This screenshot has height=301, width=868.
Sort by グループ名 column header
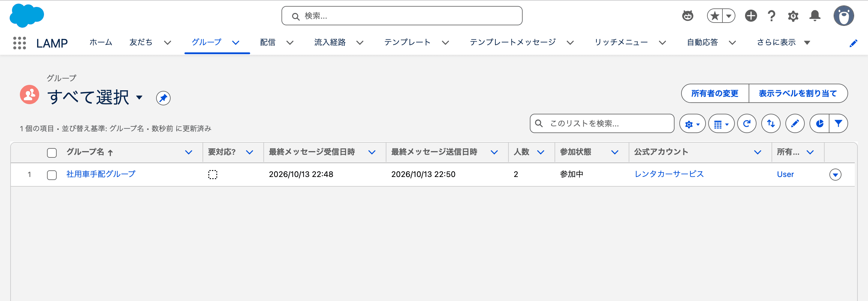point(85,152)
